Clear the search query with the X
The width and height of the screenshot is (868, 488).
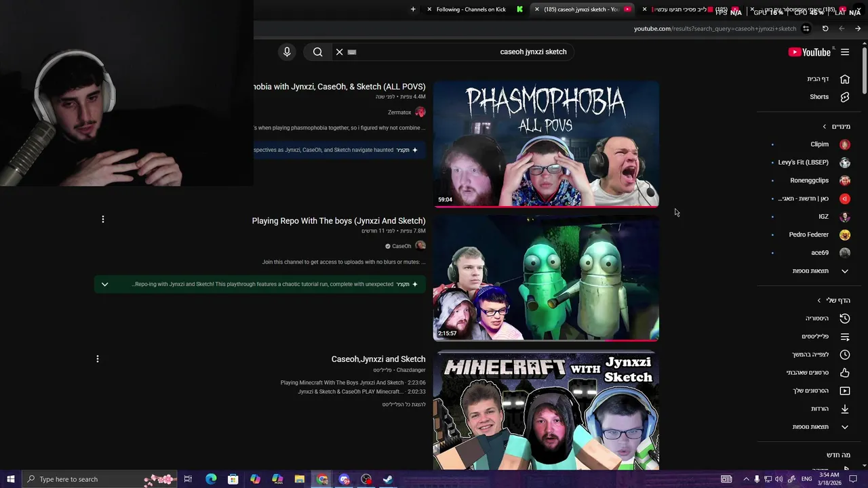[x=339, y=52]
